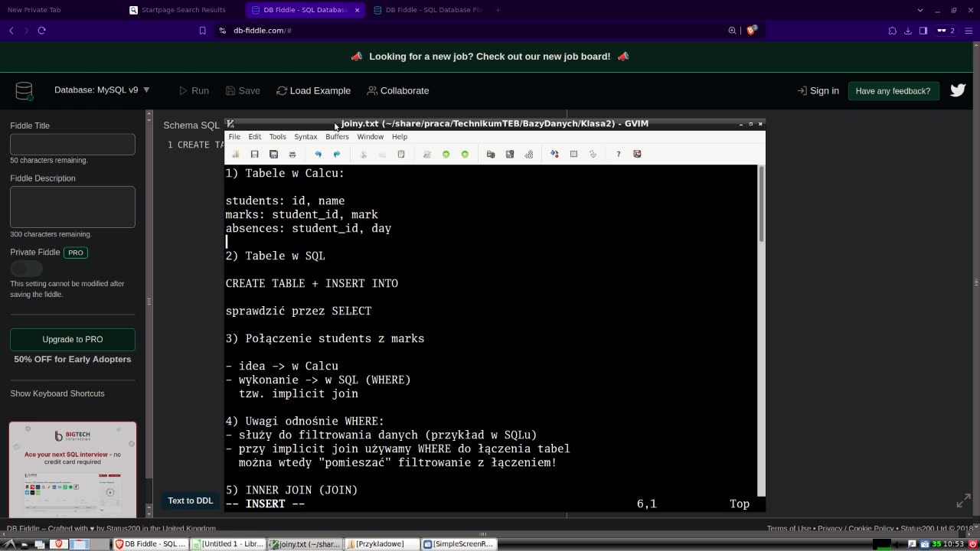Open the Twitter bird icon in DB Fiddle
This screenshot has width=980, height=551.
tap(958, 90)
